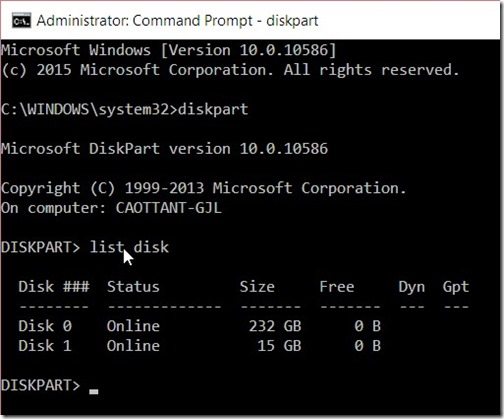This screenshot has width=504, height=419.
Task: Click the window title text 'Administrator: Command Prompt - diskpart'
Action: coord(178,21)
